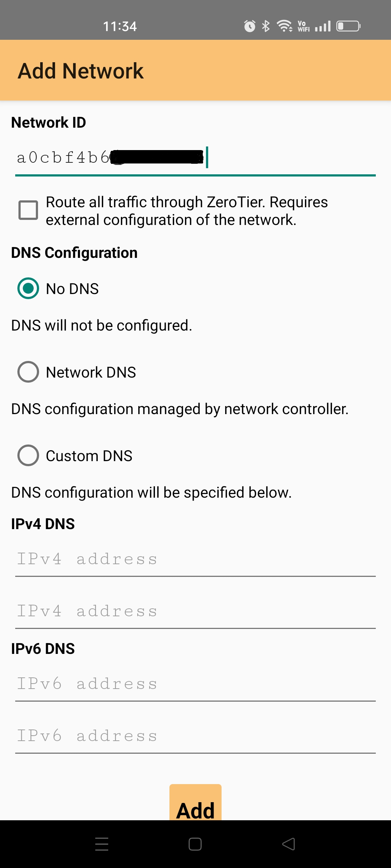Focus the second IPv6 address field

[x=195, y=736]
